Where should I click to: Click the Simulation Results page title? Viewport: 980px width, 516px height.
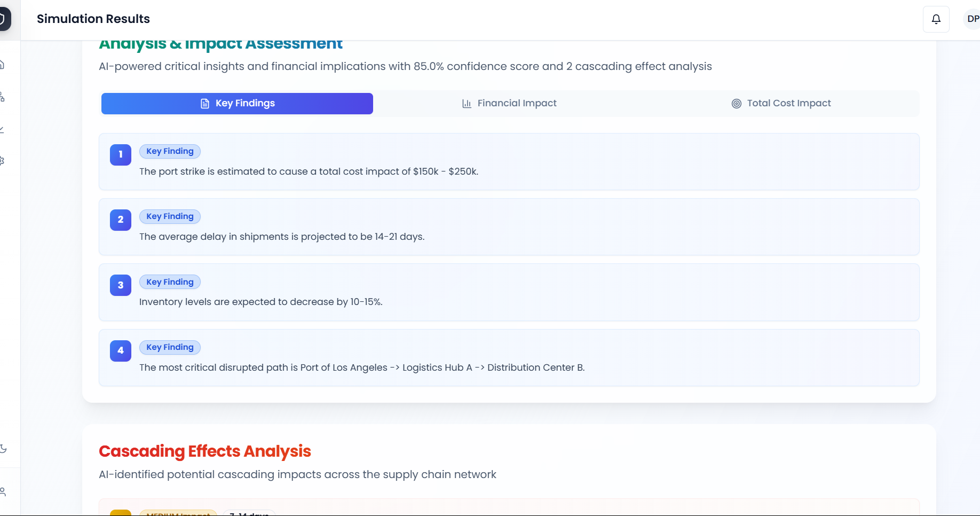click(x=93, y=19)
